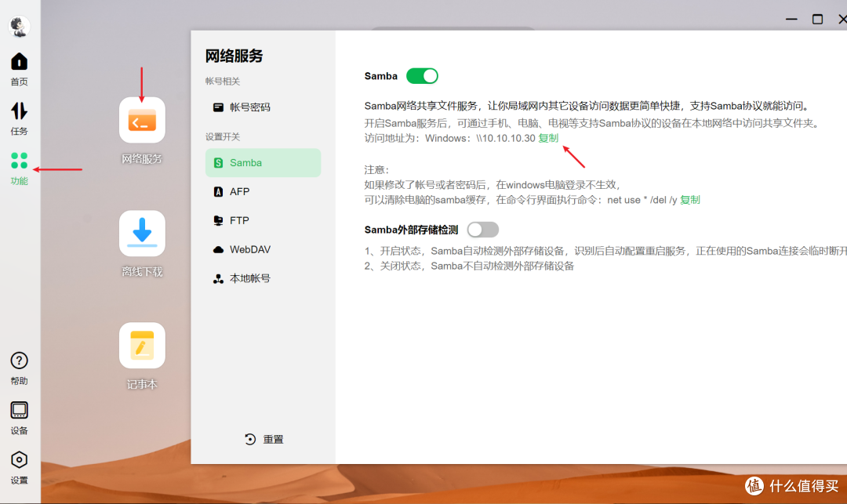Select 功能 features in sidebar
Screen dimensions: 847x504
19,169
